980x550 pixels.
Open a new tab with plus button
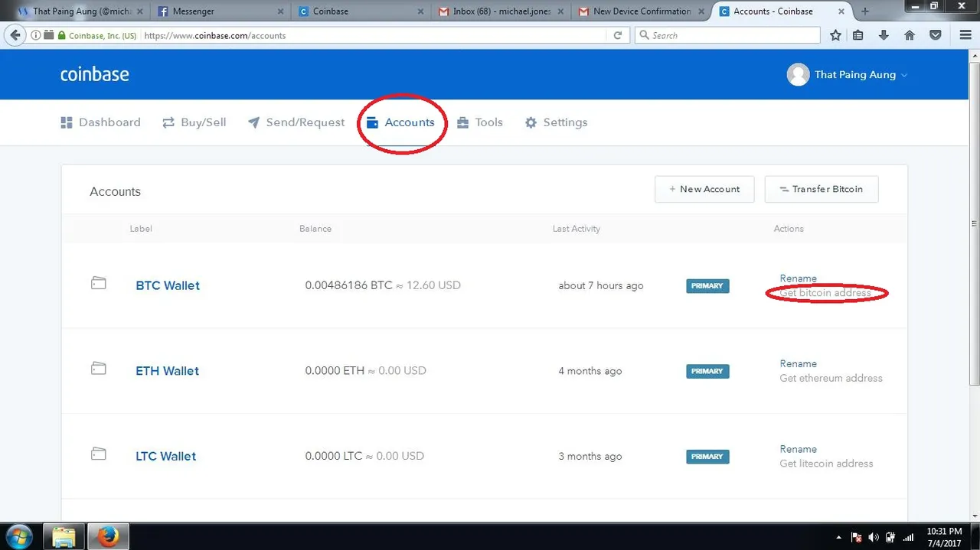[x=865, y=11]
